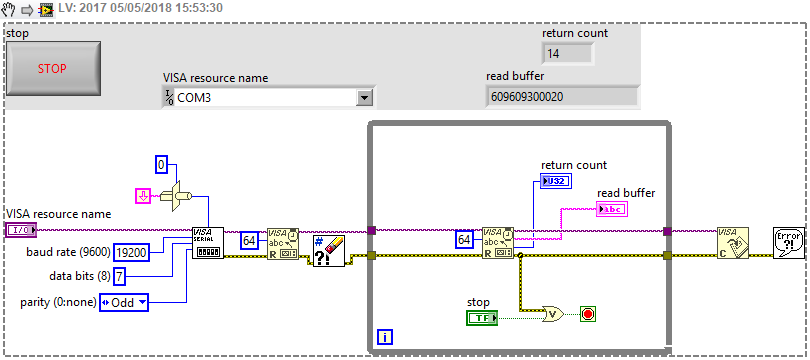Select the data bits 7 constant
Viewport: 810px width, 360px height.
coord(119,277)
